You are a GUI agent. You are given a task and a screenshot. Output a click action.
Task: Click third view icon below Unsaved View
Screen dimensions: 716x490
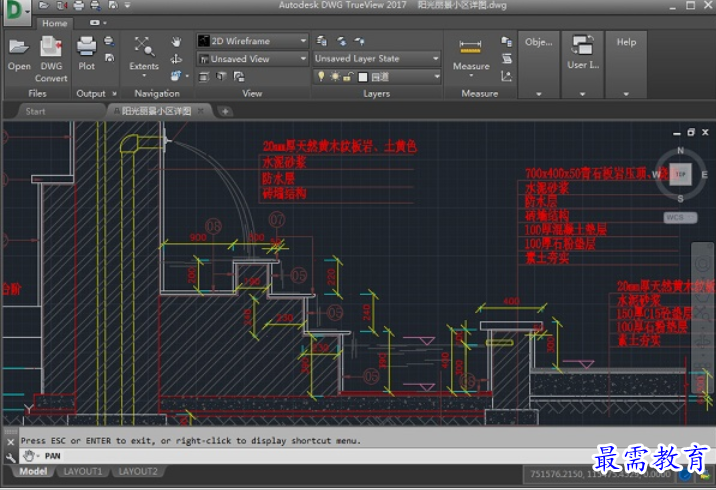tap(239, 77)
